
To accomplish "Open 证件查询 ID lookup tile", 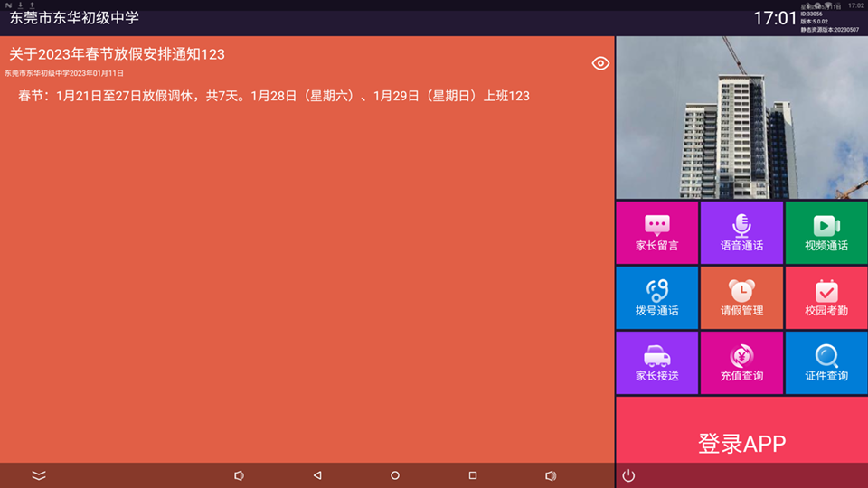I will coord(826,362).
